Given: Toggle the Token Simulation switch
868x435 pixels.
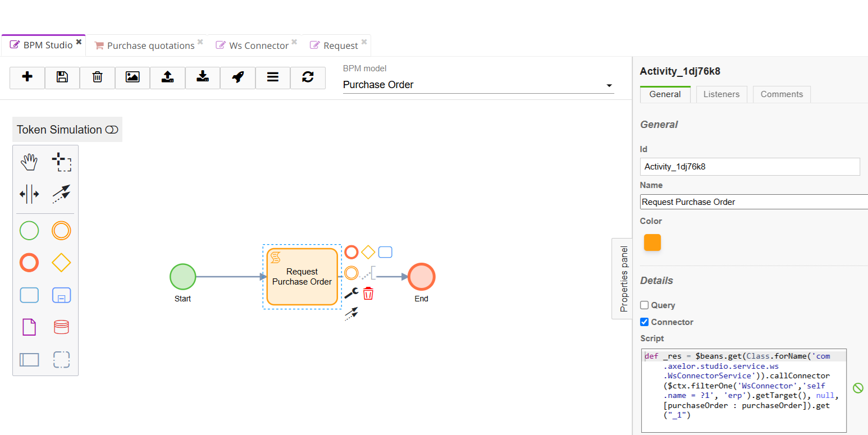Looking at the screenshot, I should [112, 130].
